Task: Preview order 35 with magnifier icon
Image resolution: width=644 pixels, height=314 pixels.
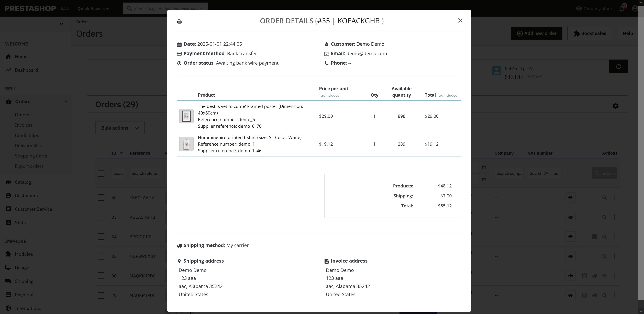Action: [605, 217]
